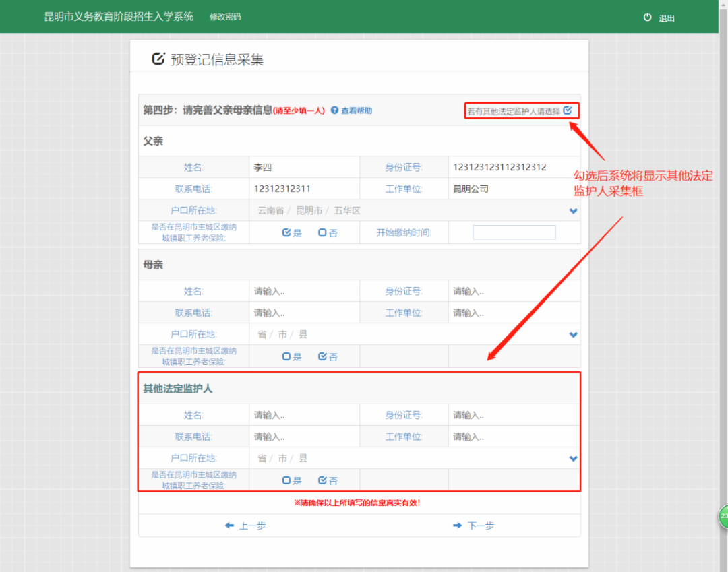Click the 查看帮助 link
728x572 pixels.
(x=356, y=110)
